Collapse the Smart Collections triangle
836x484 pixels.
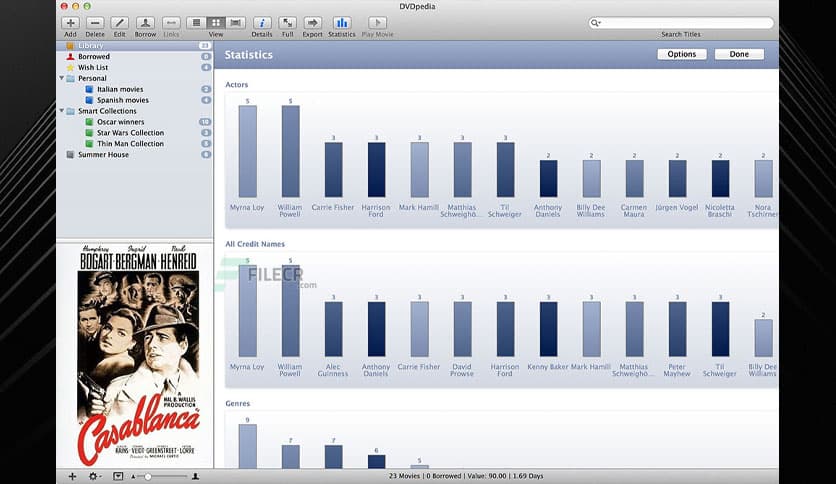62,111
